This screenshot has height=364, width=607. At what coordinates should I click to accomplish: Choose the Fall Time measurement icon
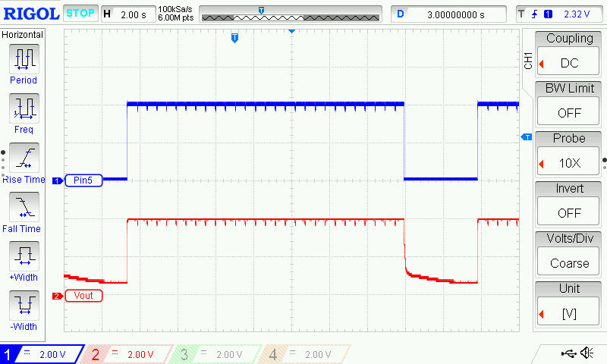(x=24, y=207)
